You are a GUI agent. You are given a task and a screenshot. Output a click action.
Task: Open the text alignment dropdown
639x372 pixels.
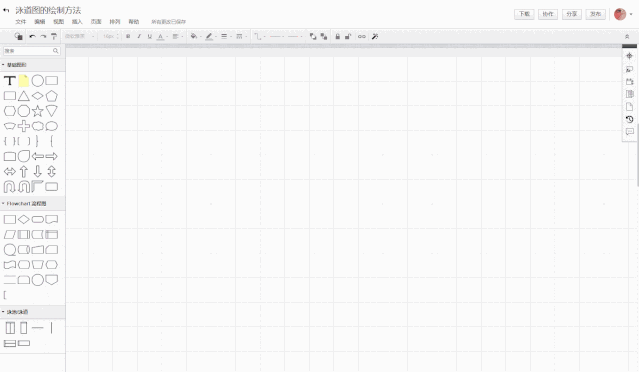pos(177,36)
